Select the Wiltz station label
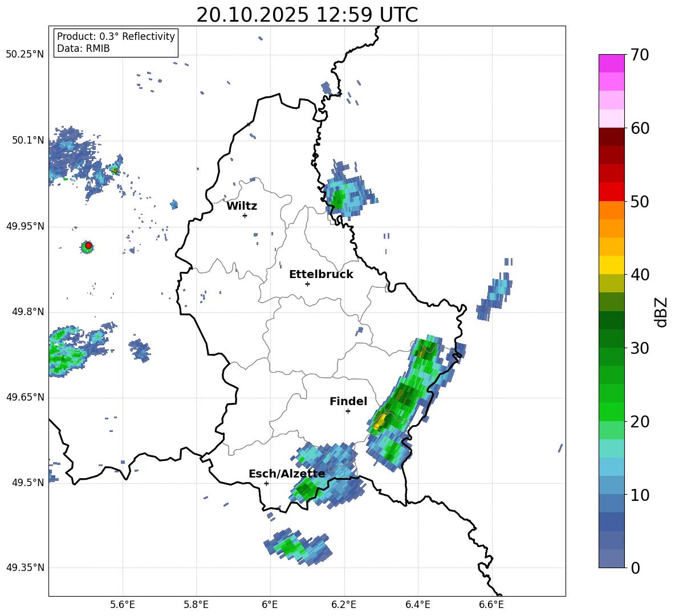This screenshot has width=675, height=616. click(242, 206)
